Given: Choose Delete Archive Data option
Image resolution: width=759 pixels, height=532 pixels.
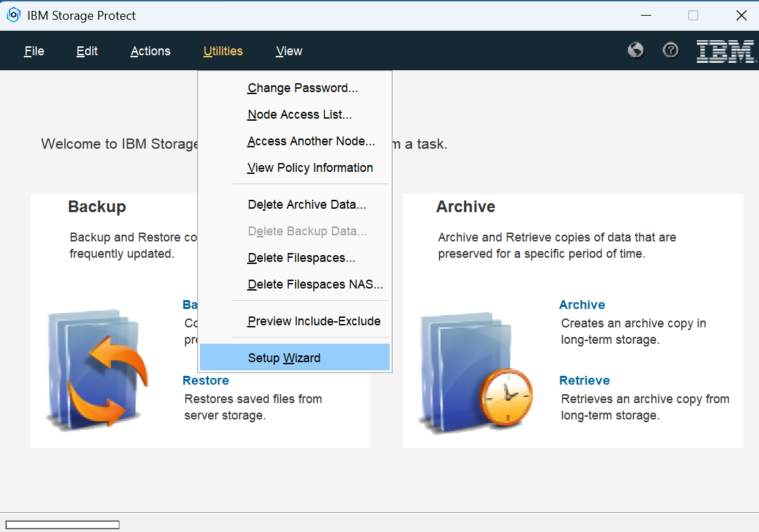Looking at the screenshot, I should [x=306, y=205].
